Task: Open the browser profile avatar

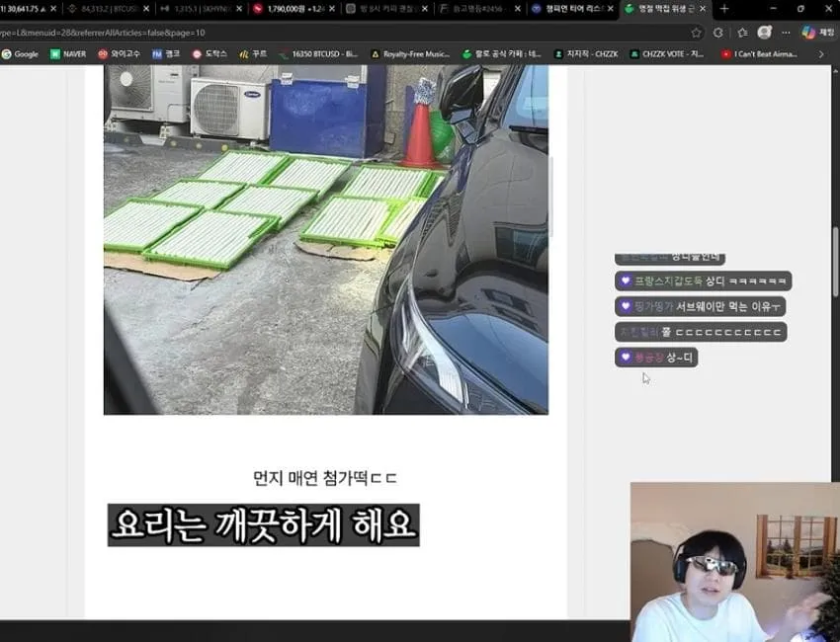Action: pos(765,33)
